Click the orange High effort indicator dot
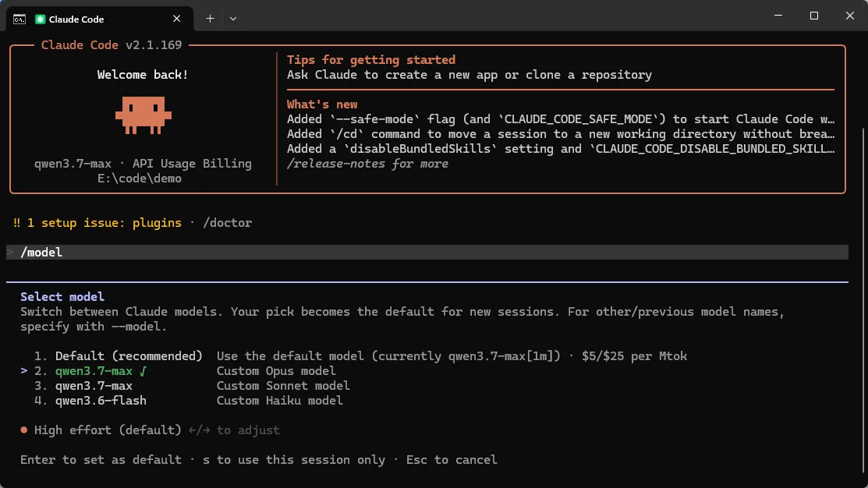The image size is (868, 488). (x=24, y=430)
